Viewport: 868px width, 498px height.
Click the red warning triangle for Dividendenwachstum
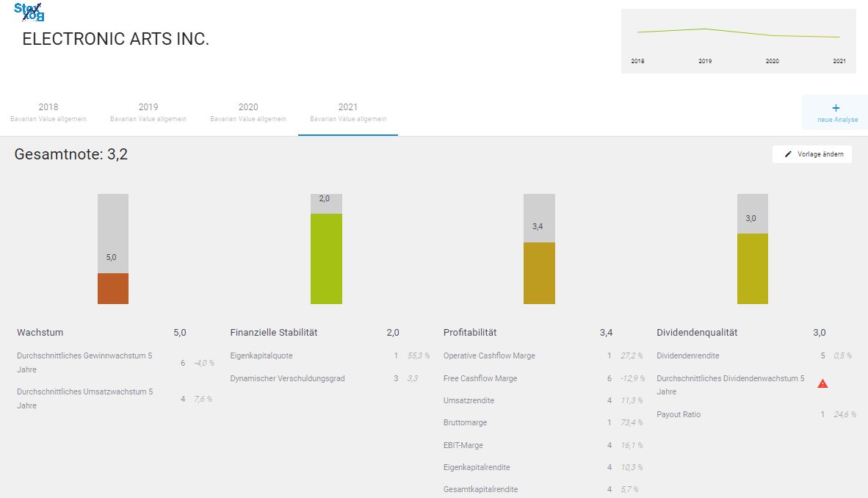822,383
